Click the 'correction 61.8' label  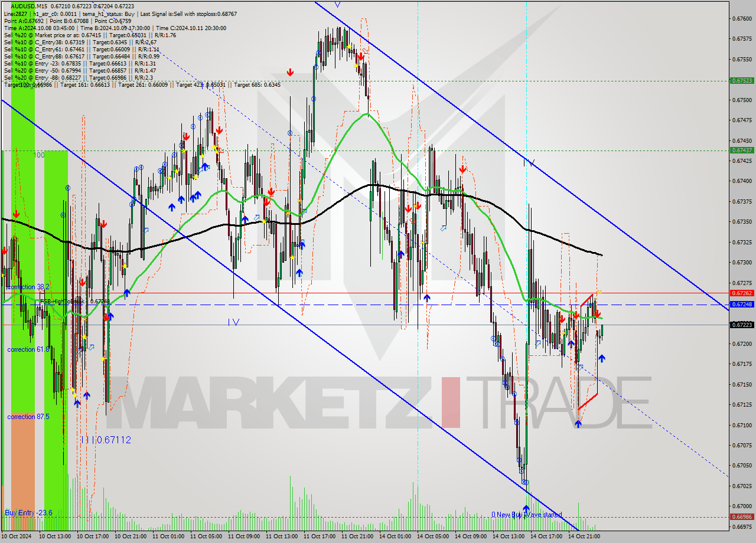[x=28, y=349]
